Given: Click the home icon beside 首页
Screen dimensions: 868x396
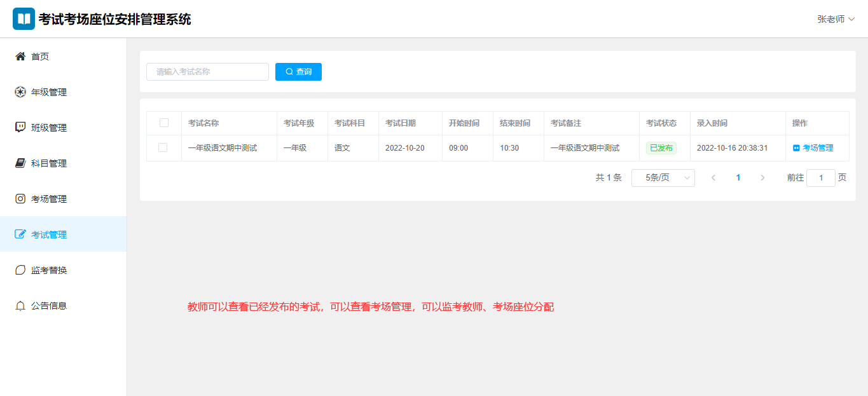Looking at the screenshot, I should (20, 57).
